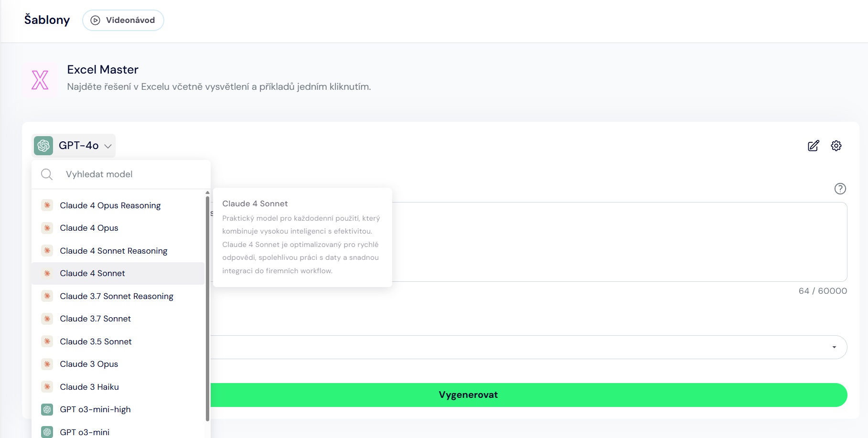868x438 pixels.
Task: Click the 64 / 60000 character counter
Action: coord(823,291)
